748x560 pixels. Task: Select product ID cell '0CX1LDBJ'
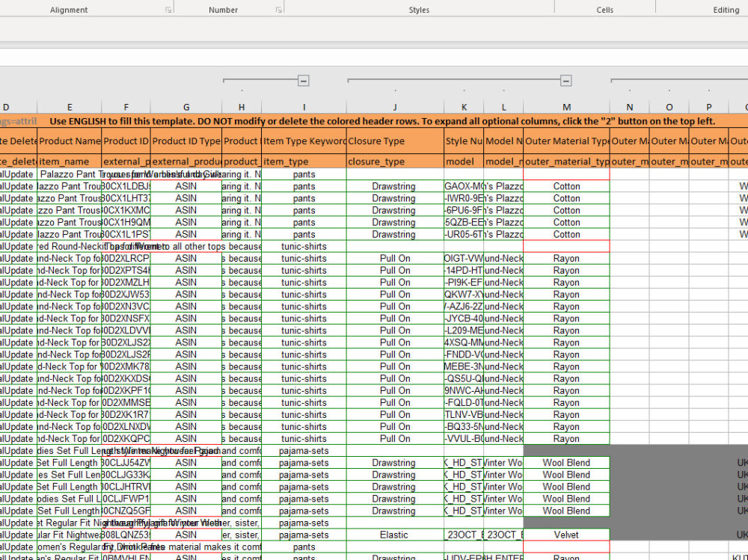(126, 186)
